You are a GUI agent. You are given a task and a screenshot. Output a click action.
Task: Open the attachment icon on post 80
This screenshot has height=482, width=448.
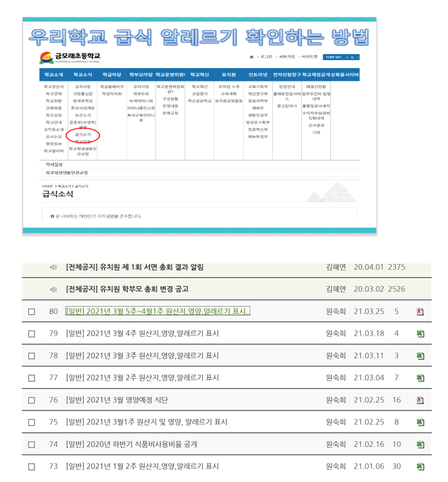point(420,312)
